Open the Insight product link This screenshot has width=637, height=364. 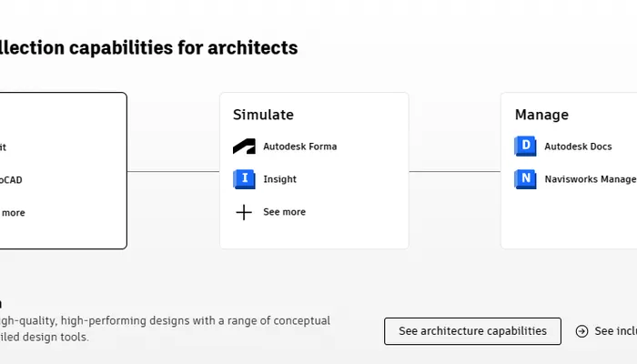pyautogui.click(x=279, y=179)
